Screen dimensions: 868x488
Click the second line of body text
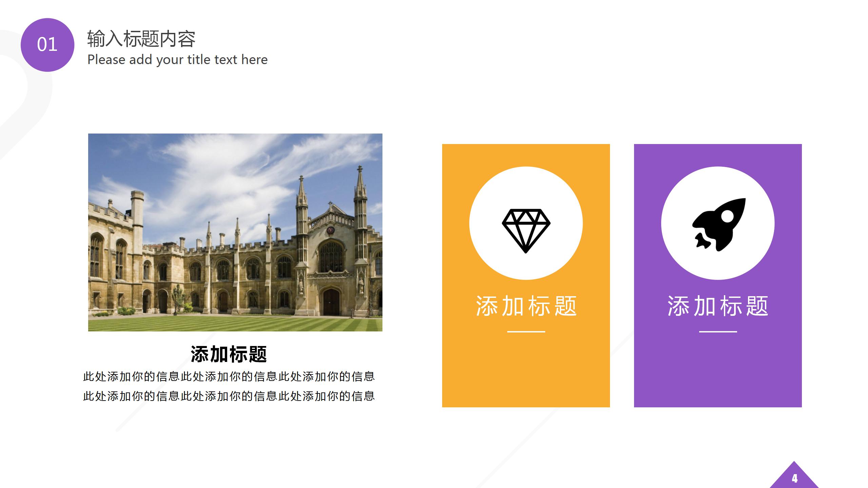(229, 396)
